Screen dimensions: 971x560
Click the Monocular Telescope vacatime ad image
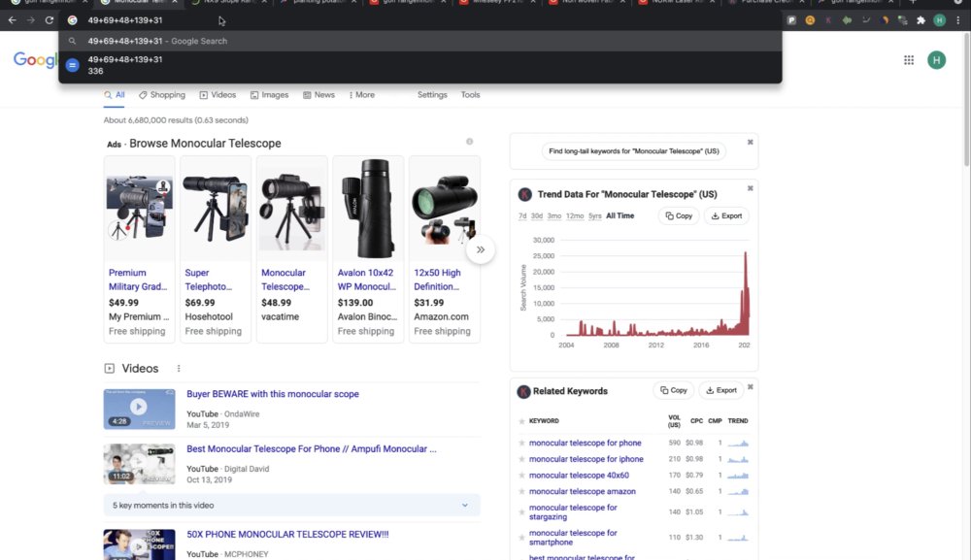click(x=291, y=208)
